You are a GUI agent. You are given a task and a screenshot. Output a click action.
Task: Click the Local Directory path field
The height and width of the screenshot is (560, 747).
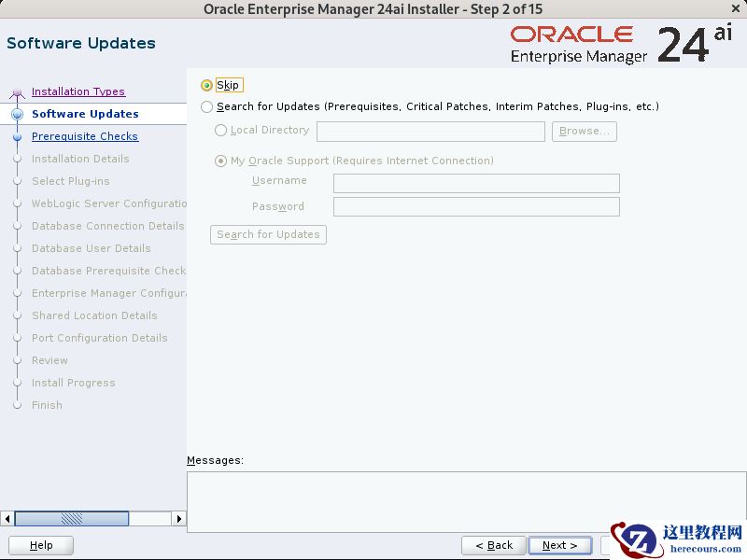(x=430, y=132)
